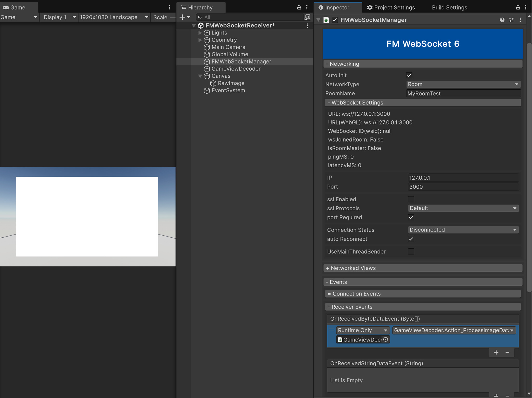Expand the Lights object in the Hierarchy
This screenshot has width=532, height=398.
(200, 33)
